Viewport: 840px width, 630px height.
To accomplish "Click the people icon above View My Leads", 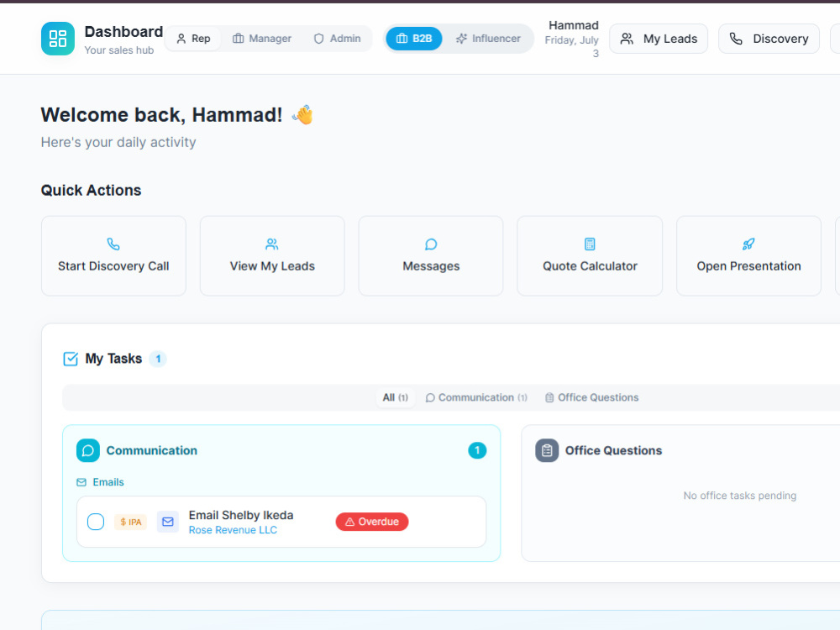I will (272, 244).
